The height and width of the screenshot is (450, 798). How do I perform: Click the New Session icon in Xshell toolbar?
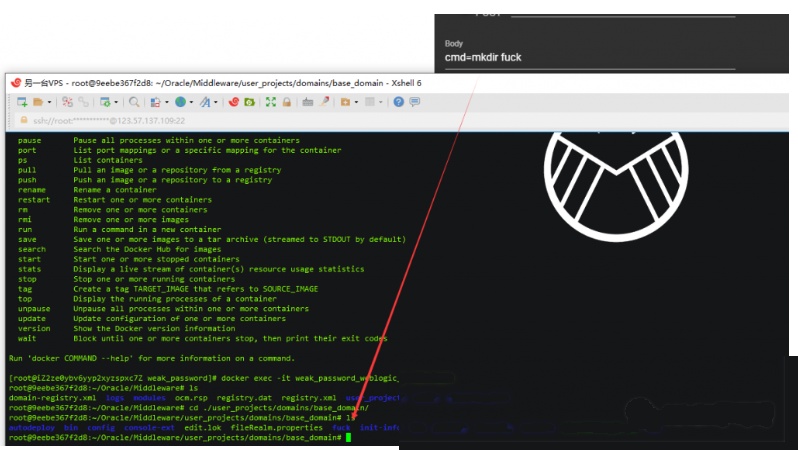(22, 102)
